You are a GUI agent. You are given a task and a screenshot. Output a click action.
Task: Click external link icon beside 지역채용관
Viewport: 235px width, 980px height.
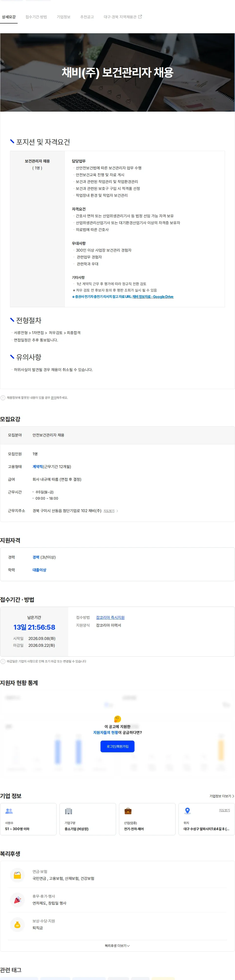pyautogui.click(x=140, y=17)
